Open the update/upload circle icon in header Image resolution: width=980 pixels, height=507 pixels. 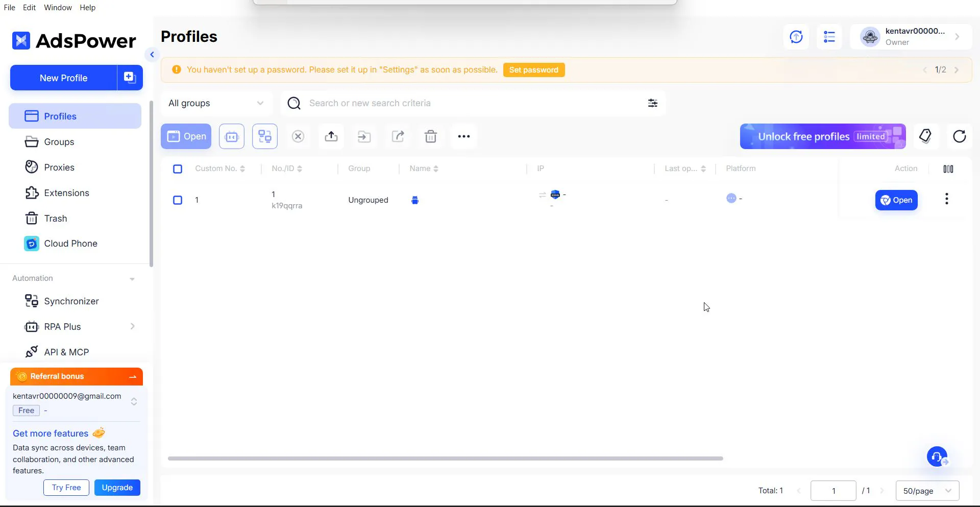[x=796, y=37]
